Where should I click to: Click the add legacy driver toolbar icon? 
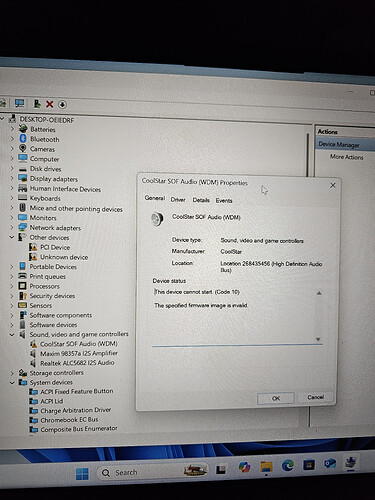point(37,104)
